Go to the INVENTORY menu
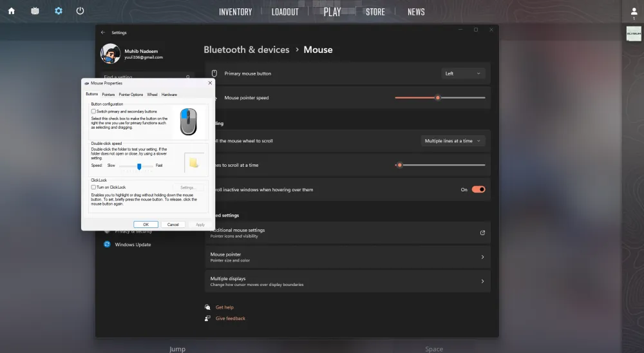 click(x=235, y=12)
